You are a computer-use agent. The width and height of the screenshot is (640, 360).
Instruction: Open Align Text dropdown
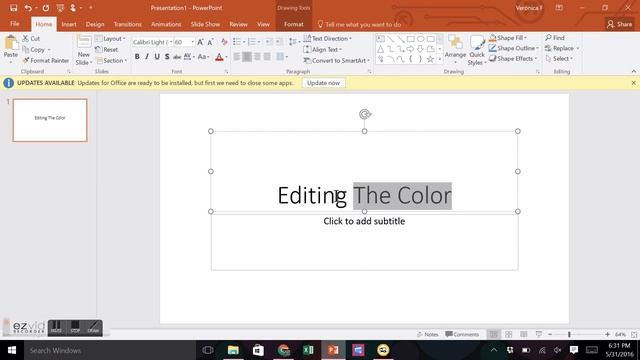[322, 49]
